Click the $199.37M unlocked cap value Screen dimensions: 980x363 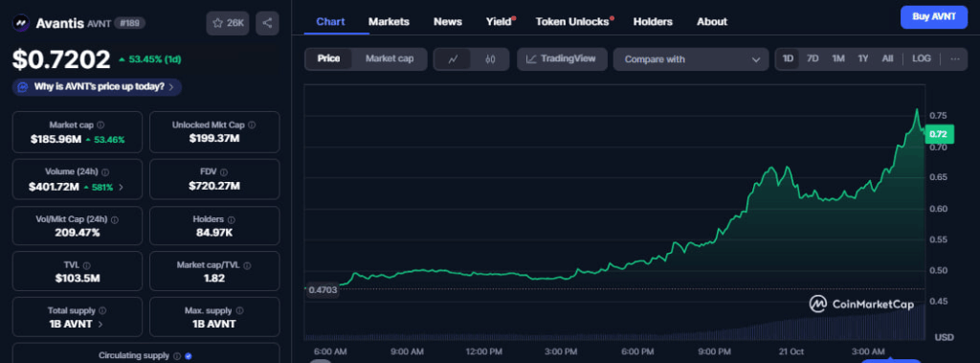click(x=214, y=139)
